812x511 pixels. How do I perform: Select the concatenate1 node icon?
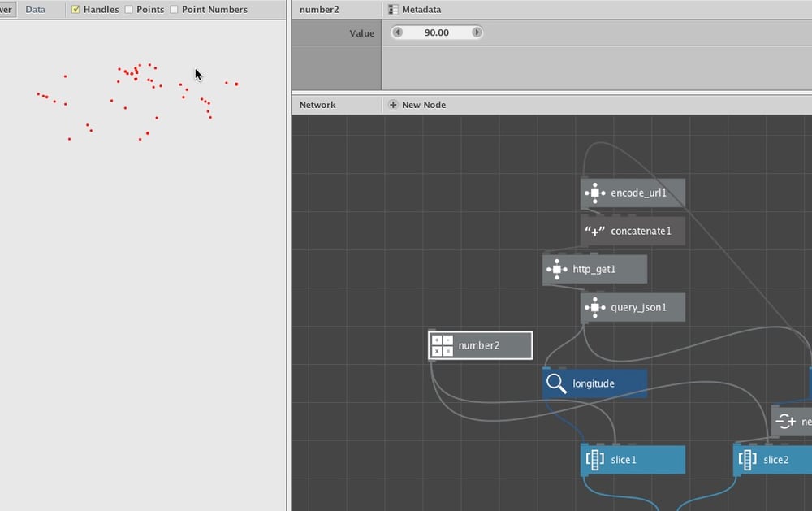595,232
